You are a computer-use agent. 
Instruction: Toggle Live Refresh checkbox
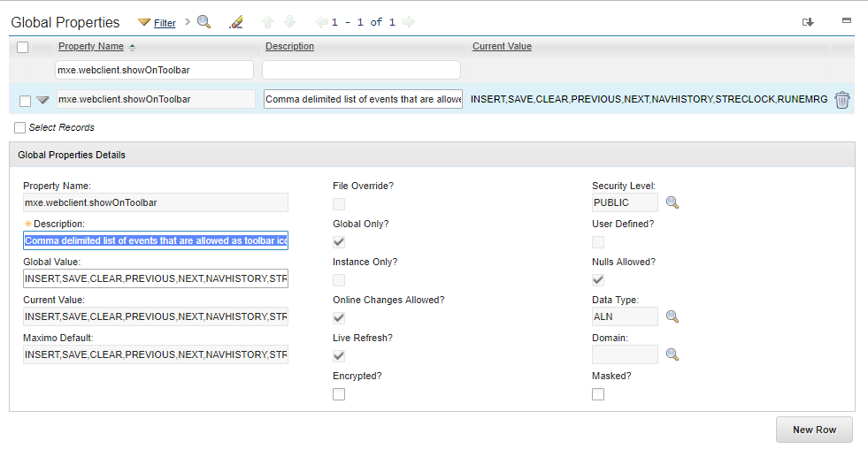[x=339, y=355]
